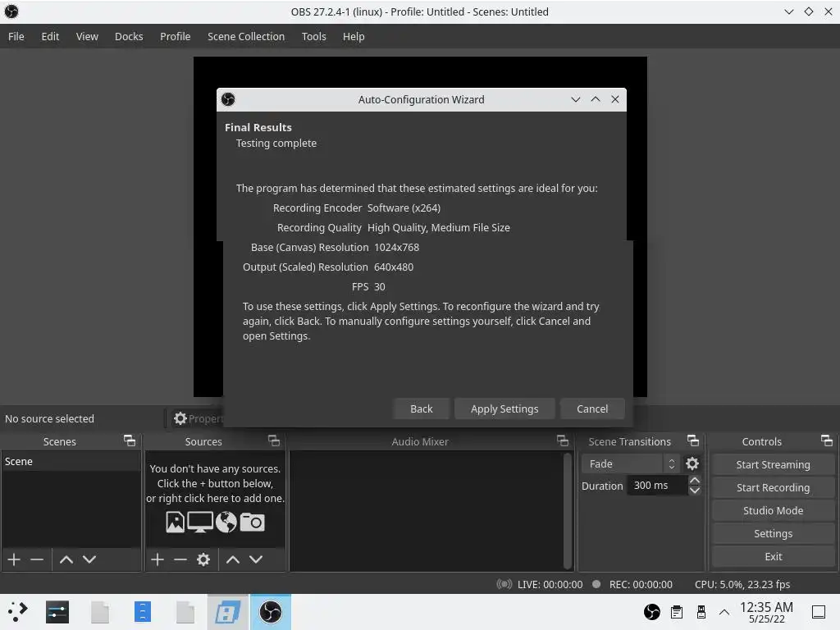Remove source with minus button
Viewport: 840px width, 630px height.
(x=180, y=559)
